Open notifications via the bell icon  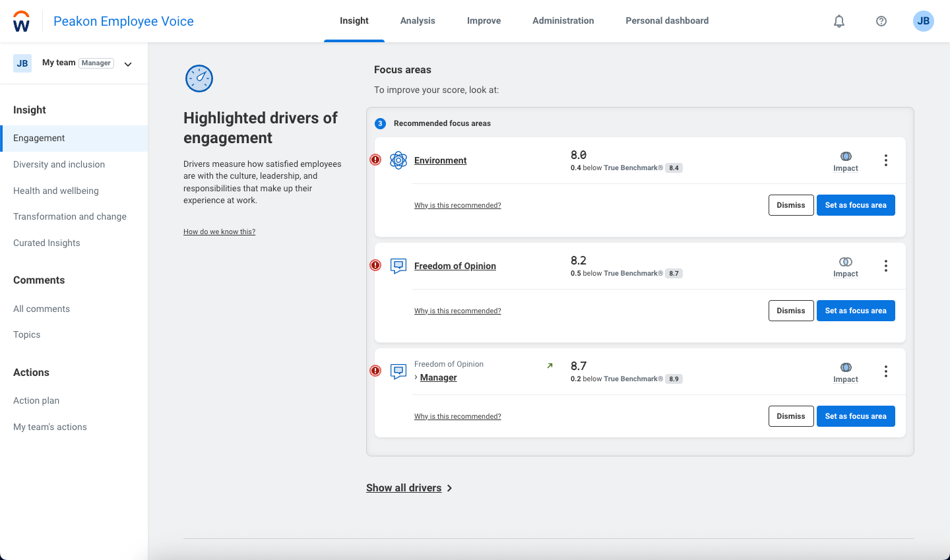pyautogui.click(x=839, y=20)
